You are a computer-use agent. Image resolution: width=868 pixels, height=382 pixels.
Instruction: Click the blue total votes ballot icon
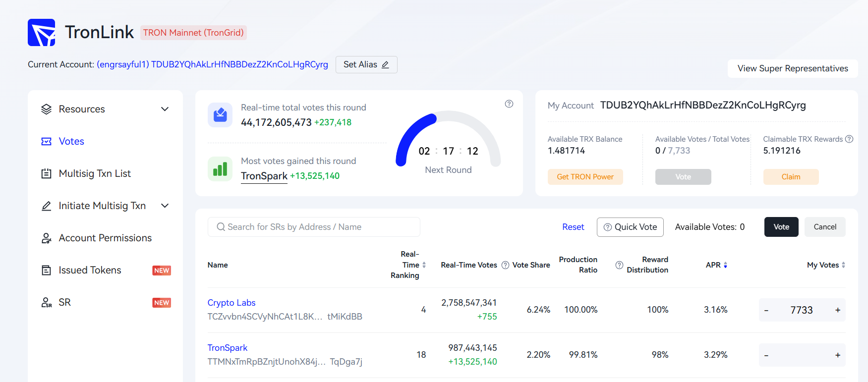tap(220, 115)
